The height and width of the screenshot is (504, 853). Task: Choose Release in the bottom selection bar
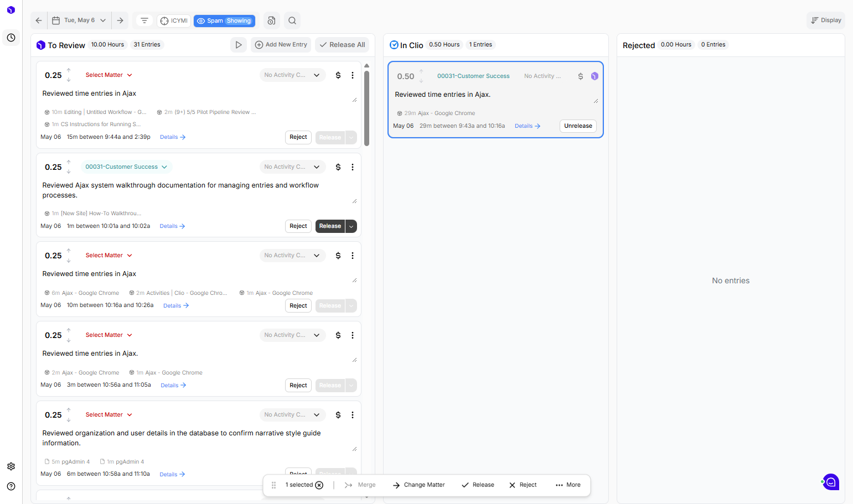tap(478, 485)
